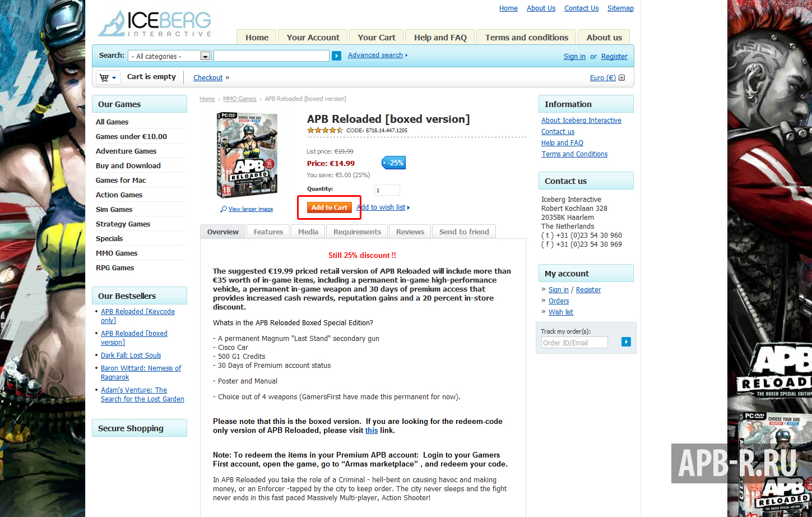Open the Your Account tab
The image size is (812, 517).
click(313, 38)
